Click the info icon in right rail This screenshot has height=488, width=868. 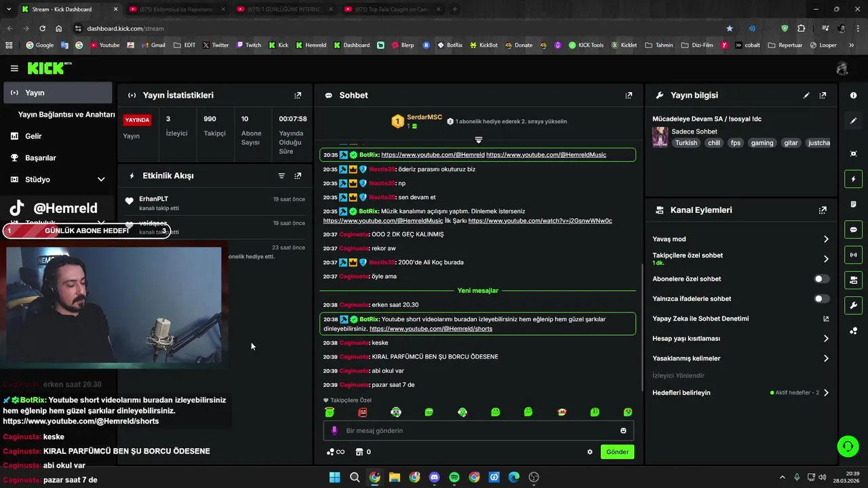point(853,96)
